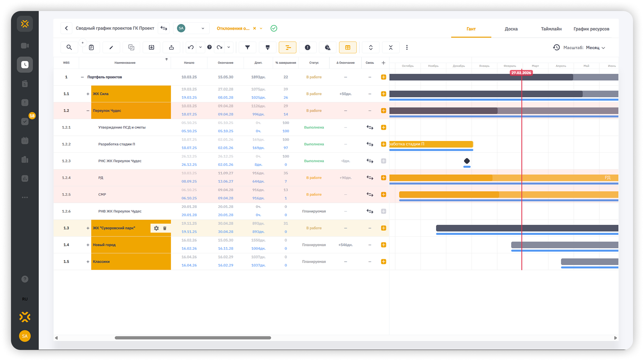Click the horizontal scrollbar thumb

193,338
